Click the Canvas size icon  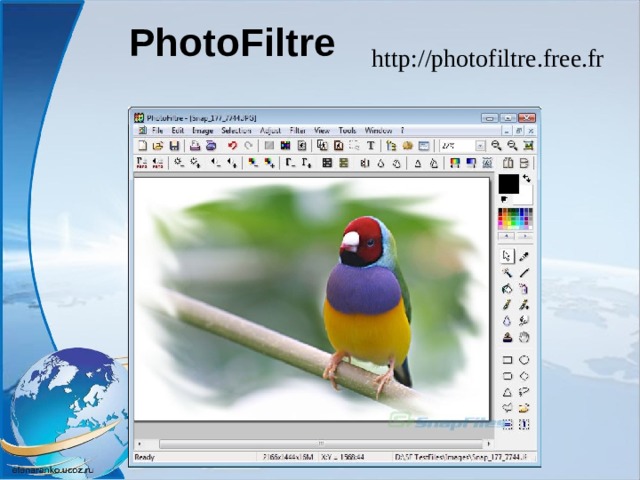tap(338, 145)
